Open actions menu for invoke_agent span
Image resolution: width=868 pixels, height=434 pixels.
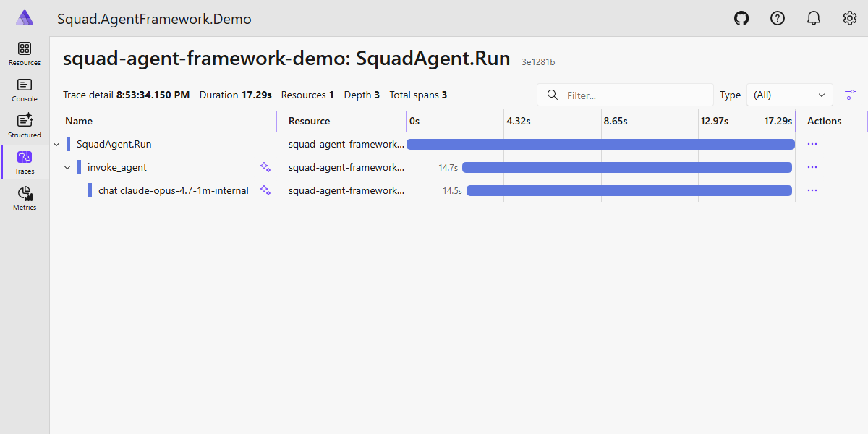click(x=812, y=167)
